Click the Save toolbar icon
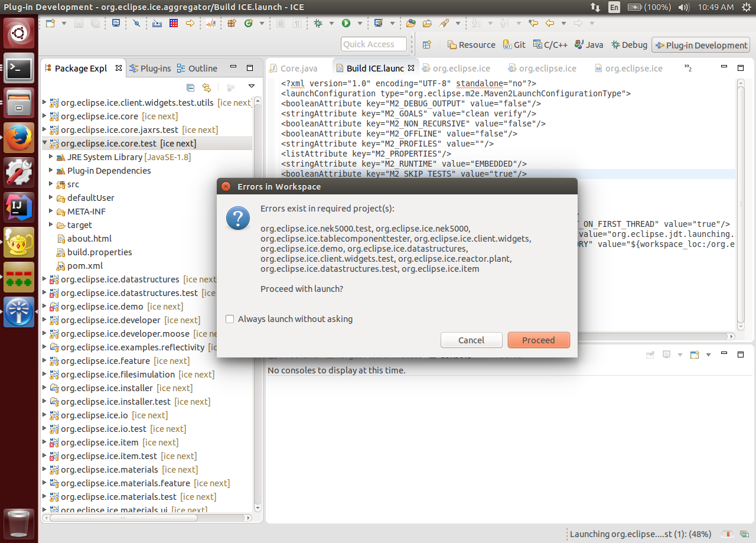 click(x=79, y=24)
